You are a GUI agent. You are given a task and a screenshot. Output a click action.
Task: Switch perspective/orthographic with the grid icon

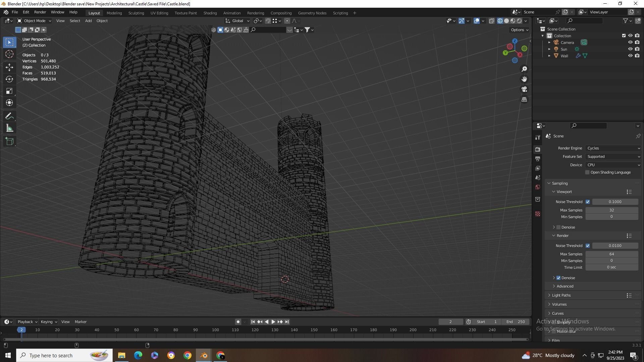[x=524, y=100]
